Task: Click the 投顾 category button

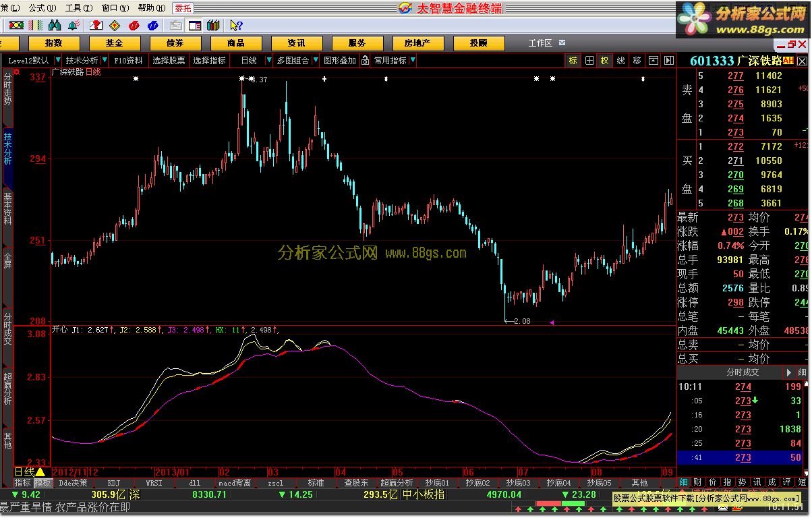Action: coord(479,43)
